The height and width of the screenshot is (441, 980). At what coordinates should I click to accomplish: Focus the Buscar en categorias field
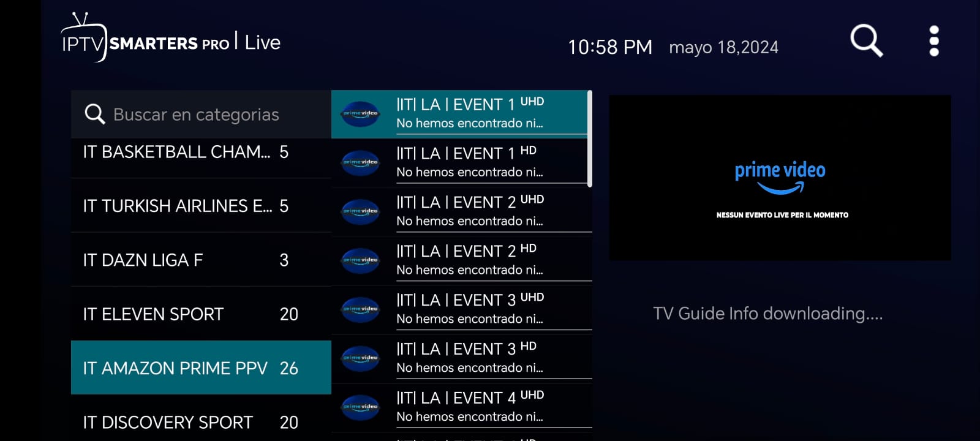[201, 115]
